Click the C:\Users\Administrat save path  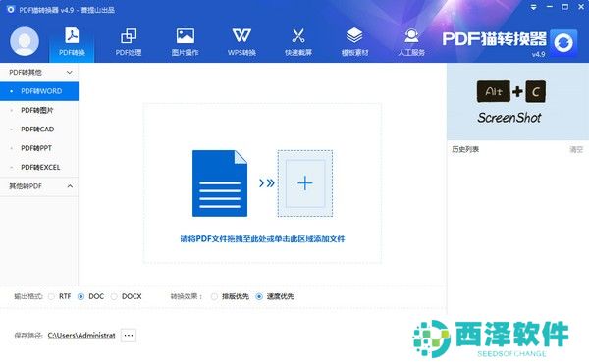(81, 336)
